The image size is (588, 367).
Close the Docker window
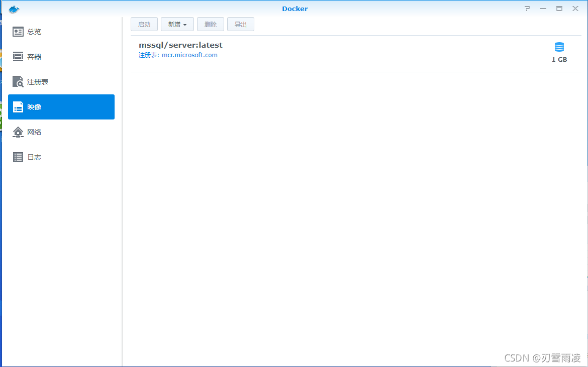point(575,9)
